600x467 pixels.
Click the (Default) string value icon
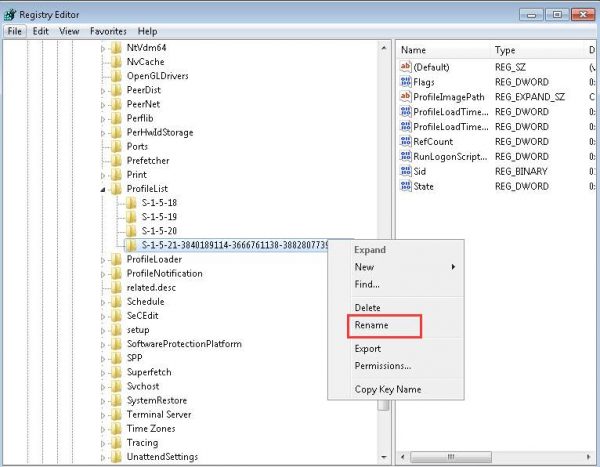406,67
